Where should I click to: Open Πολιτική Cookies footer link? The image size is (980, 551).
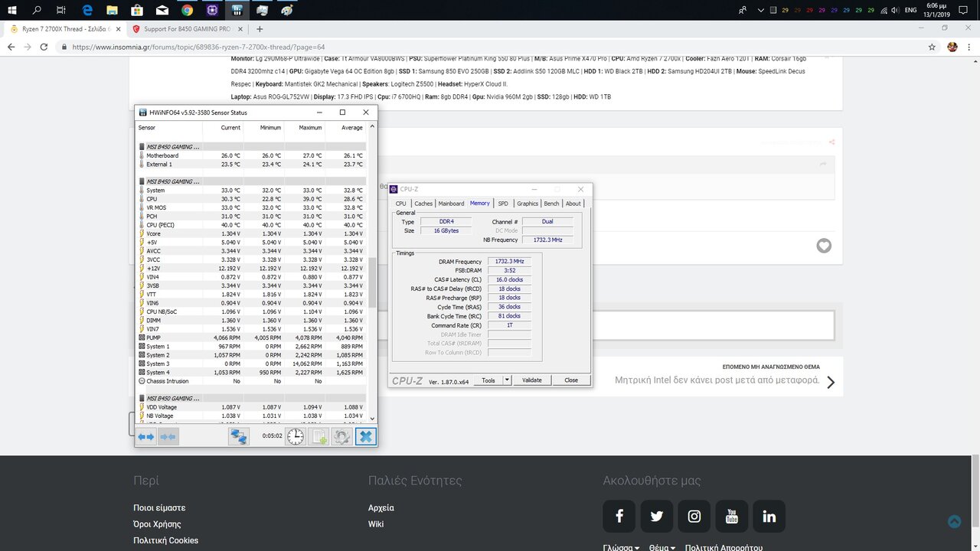tap(165, 540)
